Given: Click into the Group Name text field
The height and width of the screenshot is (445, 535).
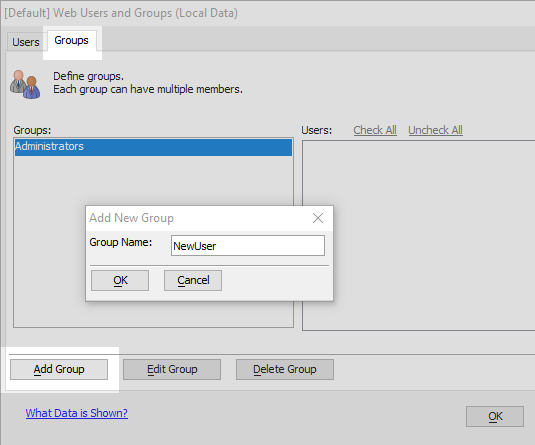Looking at the screenshot, I should [x=248, y=245].
